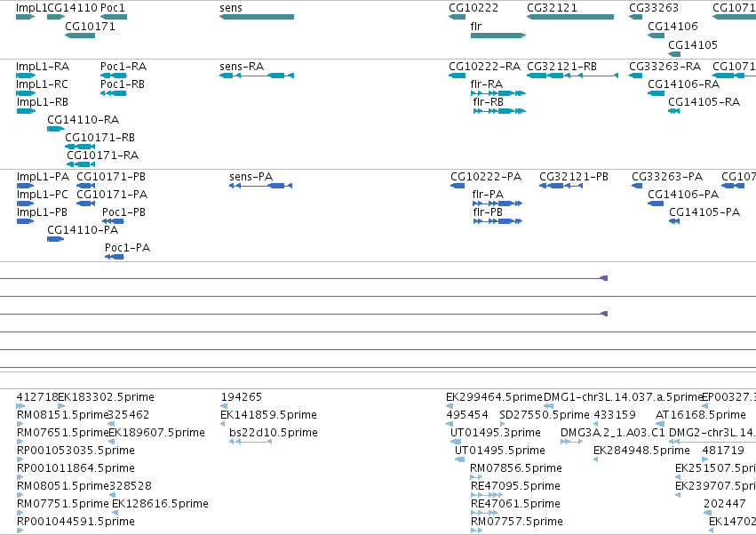Click EST RP001044591.5prime

(x=76, y=522)
